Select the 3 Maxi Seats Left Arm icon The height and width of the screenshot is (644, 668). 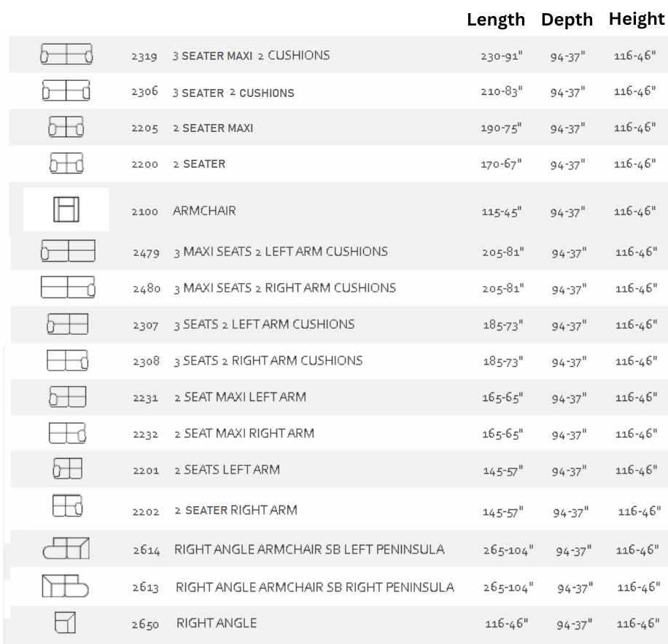68,251
